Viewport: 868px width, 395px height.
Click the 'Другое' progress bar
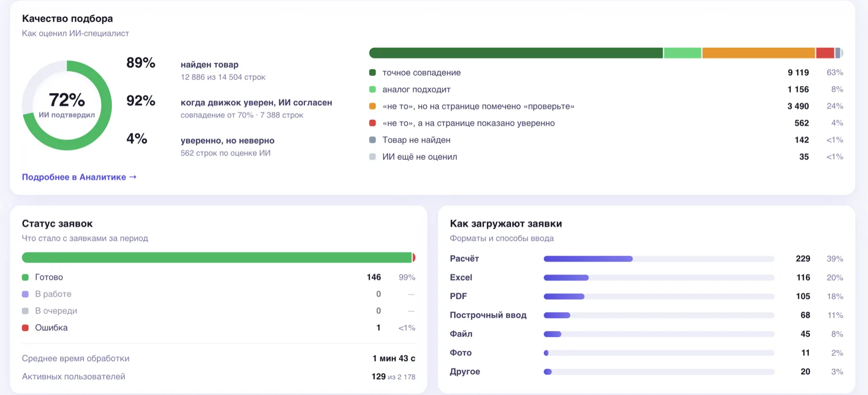pyautogui.click(x=659, y=372)
